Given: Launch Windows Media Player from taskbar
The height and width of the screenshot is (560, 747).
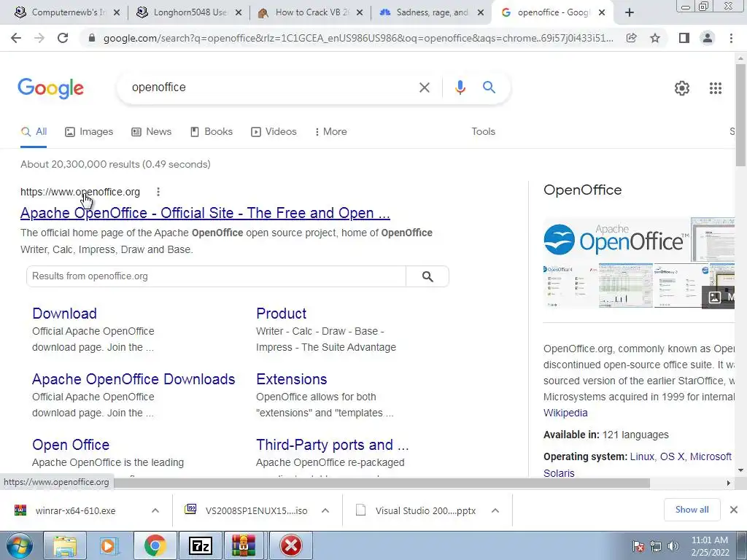Looking at the screenshot, I should tap(109, 545).
